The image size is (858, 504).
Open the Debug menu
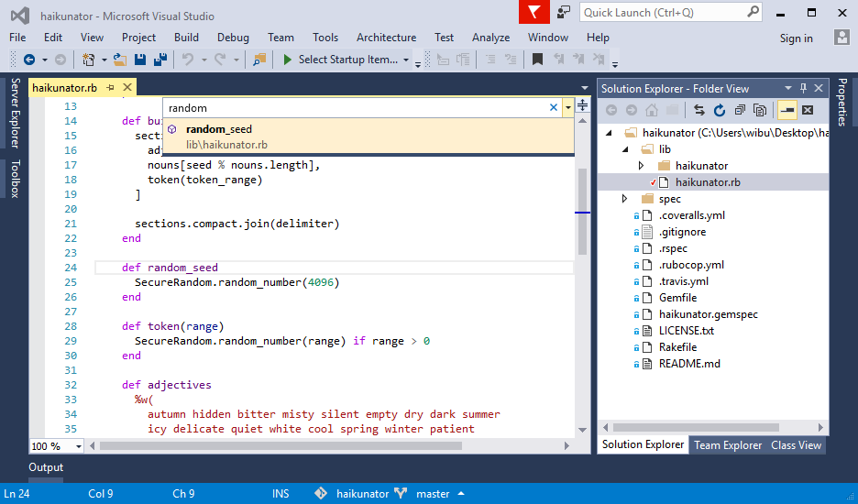click(233, 38)
